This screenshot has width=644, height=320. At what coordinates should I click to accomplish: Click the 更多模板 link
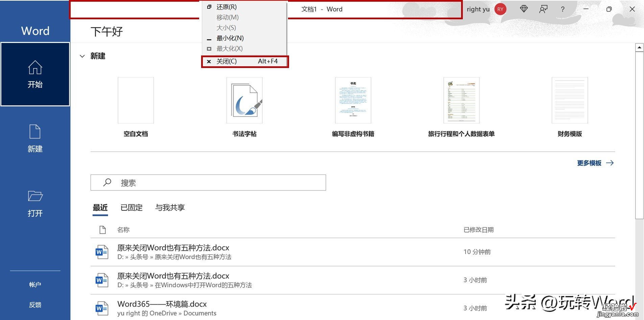coord(595,163)
